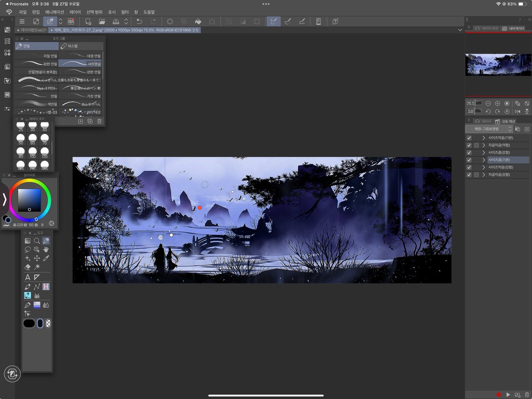532x399 pixels.
Task: Toggle dialog box for 자글자글(약함) action
Action: pos(476,145)
